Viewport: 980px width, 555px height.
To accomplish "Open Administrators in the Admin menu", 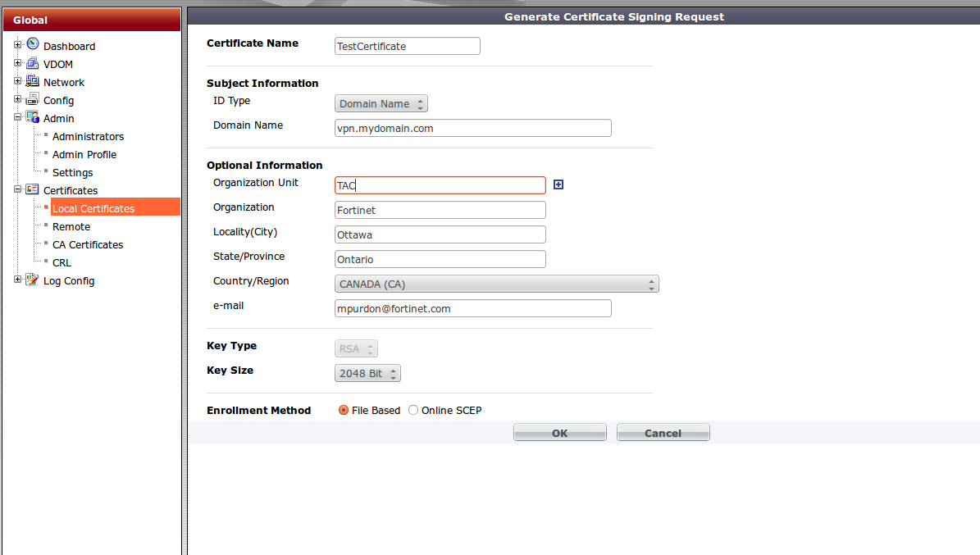I will click(x=88, y=136).
